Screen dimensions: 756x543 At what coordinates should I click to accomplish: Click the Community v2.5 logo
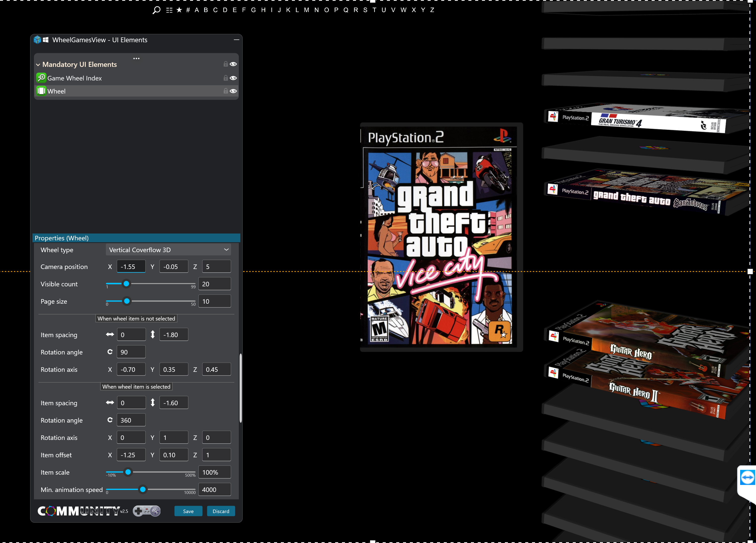point(82,511)
